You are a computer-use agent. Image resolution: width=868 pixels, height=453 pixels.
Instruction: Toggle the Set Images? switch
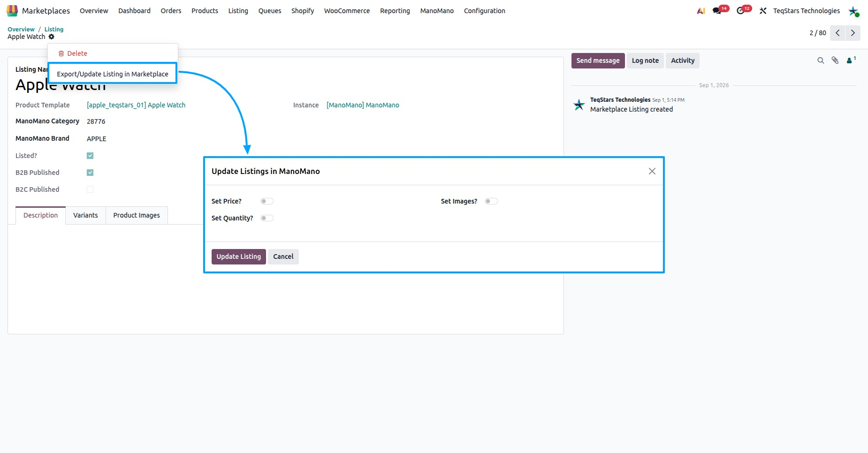(491, 201)
